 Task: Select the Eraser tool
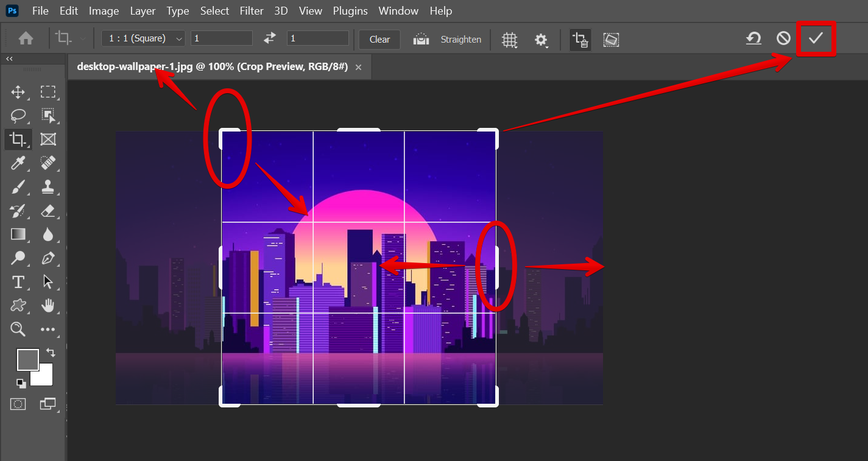[48, 211]
